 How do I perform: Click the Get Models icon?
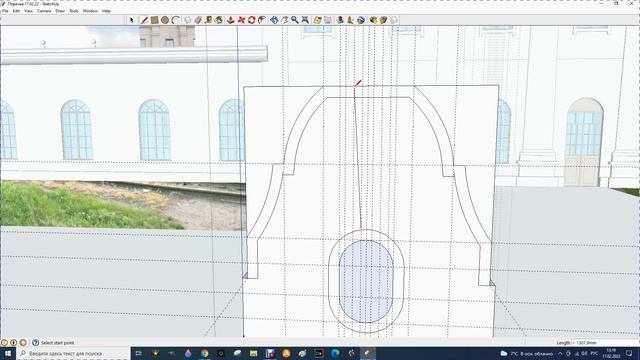coord(373,20)
